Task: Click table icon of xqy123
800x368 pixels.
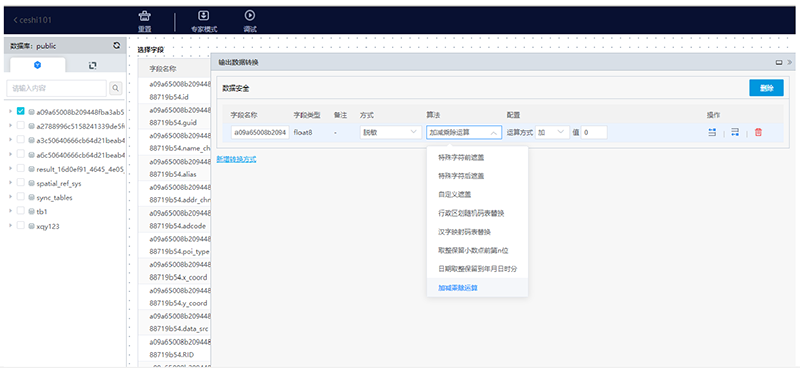Action: click(31, 226)
